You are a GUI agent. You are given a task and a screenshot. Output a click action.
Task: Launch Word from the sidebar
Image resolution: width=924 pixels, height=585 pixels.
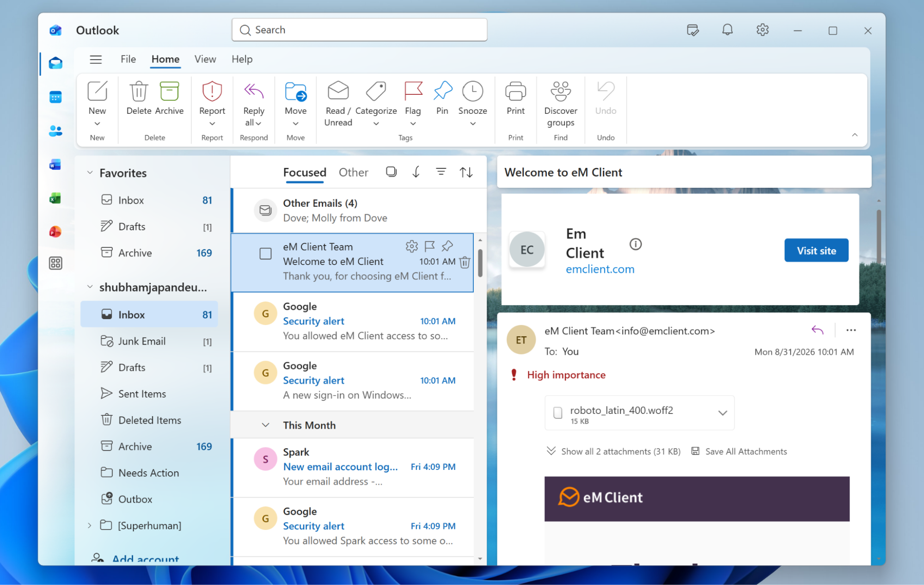[x=55, y=165]
